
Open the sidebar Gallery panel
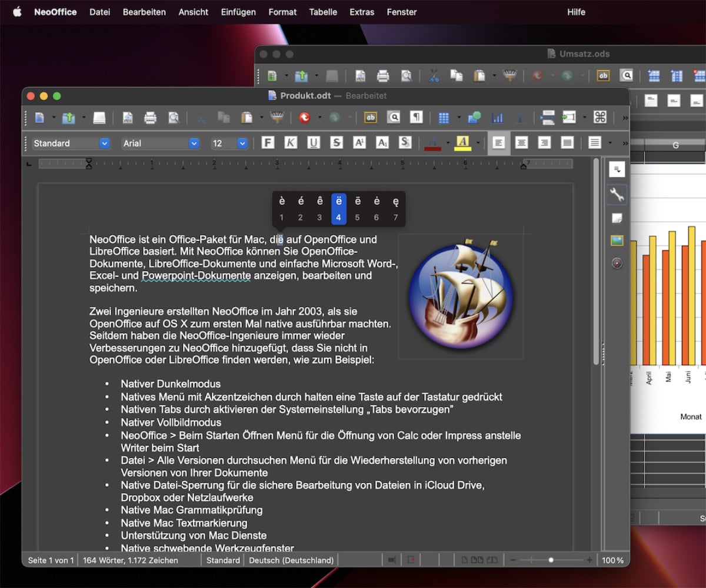pos(617,240)
